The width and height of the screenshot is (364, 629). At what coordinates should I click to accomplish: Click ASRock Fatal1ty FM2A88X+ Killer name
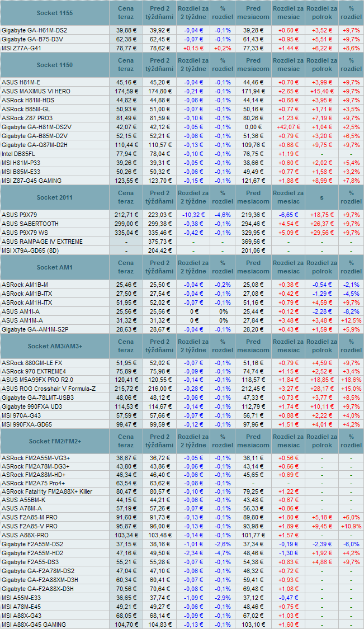pyautogui.click(x=48, y=492)
